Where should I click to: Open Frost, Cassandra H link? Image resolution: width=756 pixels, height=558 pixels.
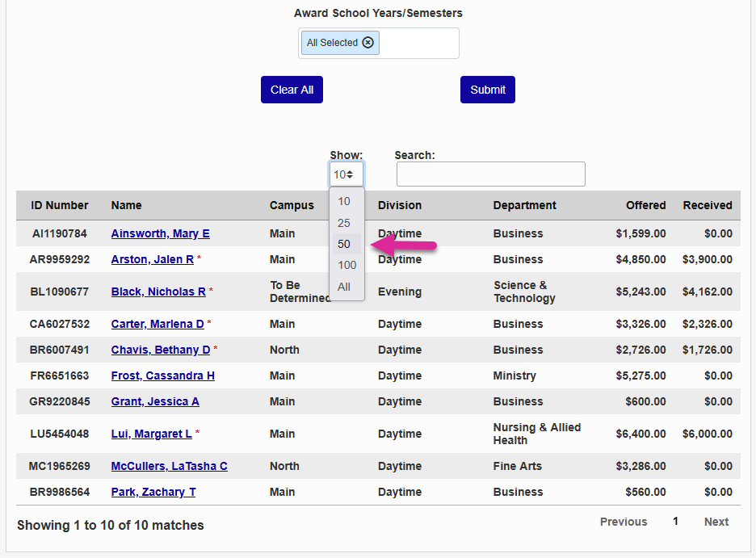point(162,375)
